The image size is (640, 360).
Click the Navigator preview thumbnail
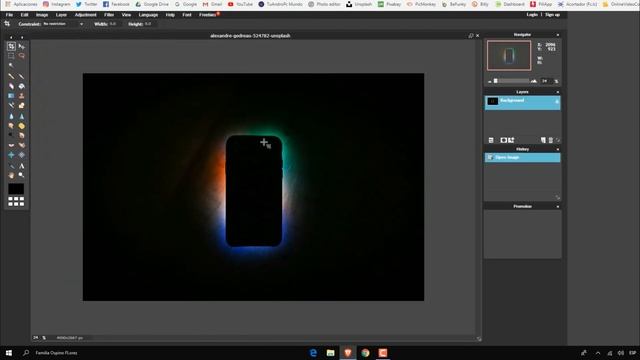pyautogui.click(x=509, y=55)
